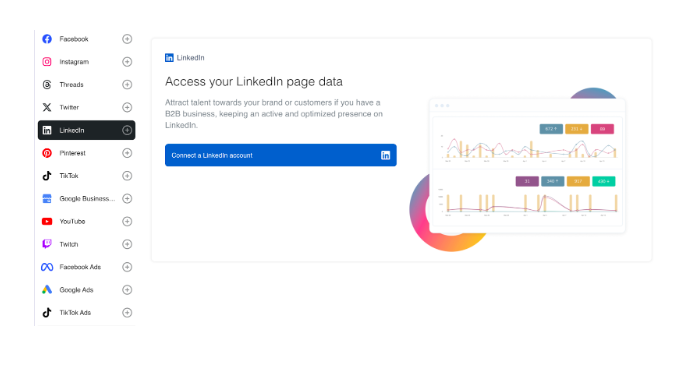699x365 pixels.
Task: Add an Instagram account with its plus icon
Action: pyautogui.click(x=127, y=62)
